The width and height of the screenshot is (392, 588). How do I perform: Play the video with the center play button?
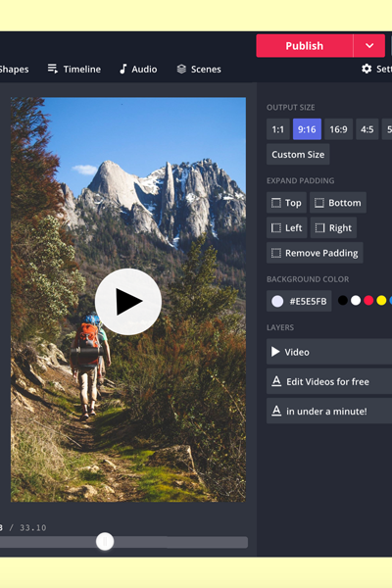coord(128,302)
